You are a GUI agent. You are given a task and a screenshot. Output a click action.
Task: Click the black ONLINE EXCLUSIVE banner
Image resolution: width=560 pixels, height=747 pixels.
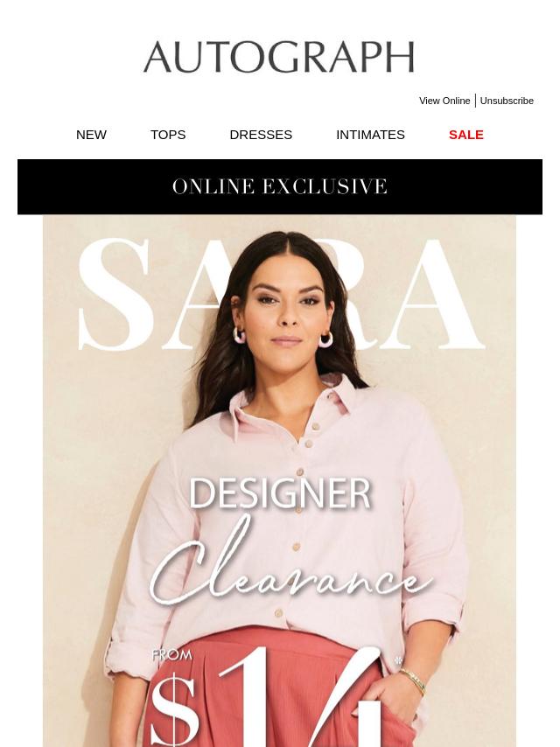click(x=280, y=187)
